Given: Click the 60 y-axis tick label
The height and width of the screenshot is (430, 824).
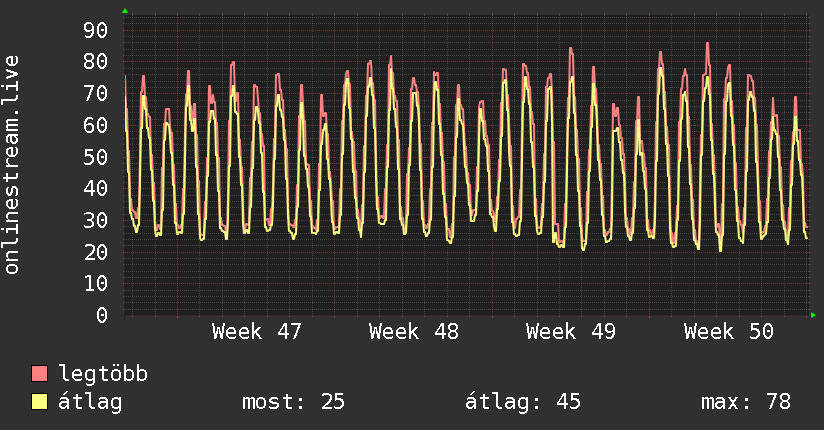Looking at the screenshot, I should coord(96,125).
